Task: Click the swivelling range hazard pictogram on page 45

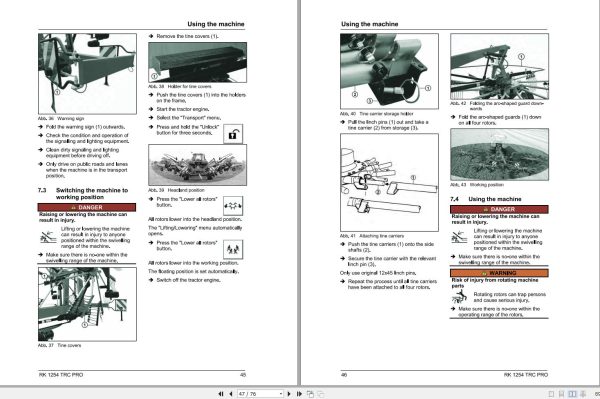Action: (48, 237)
